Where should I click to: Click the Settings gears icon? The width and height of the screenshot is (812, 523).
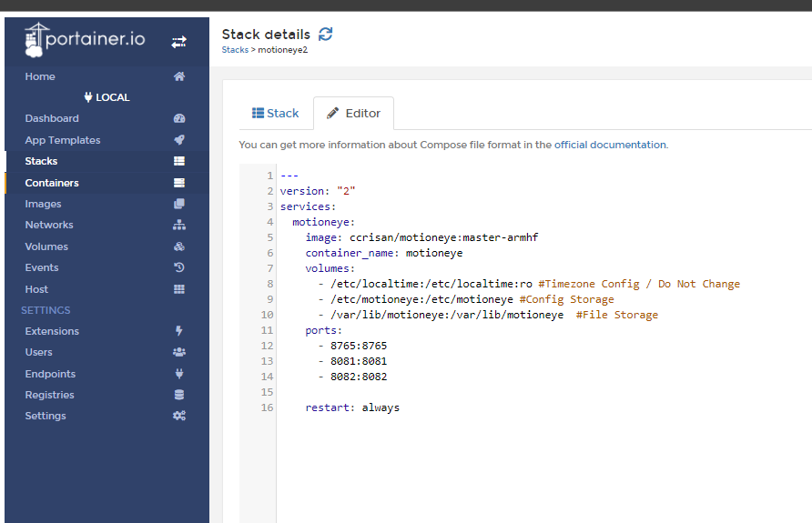[x=179, y=416]
